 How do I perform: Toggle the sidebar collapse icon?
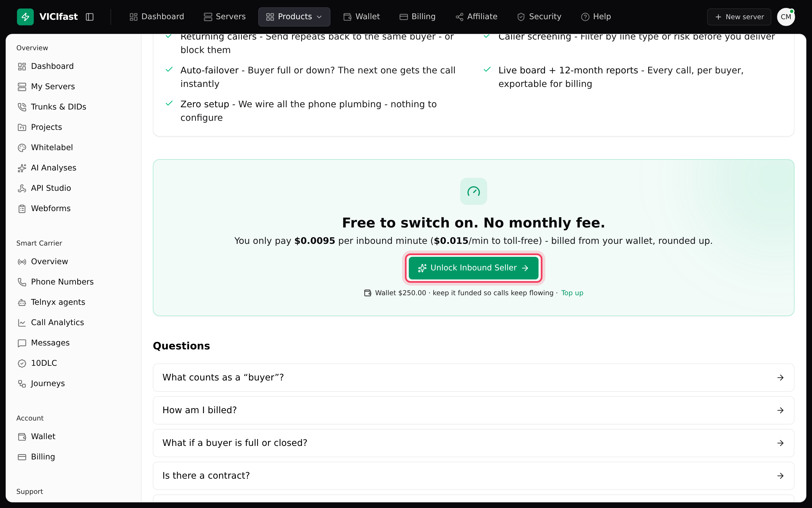(90, 17)
